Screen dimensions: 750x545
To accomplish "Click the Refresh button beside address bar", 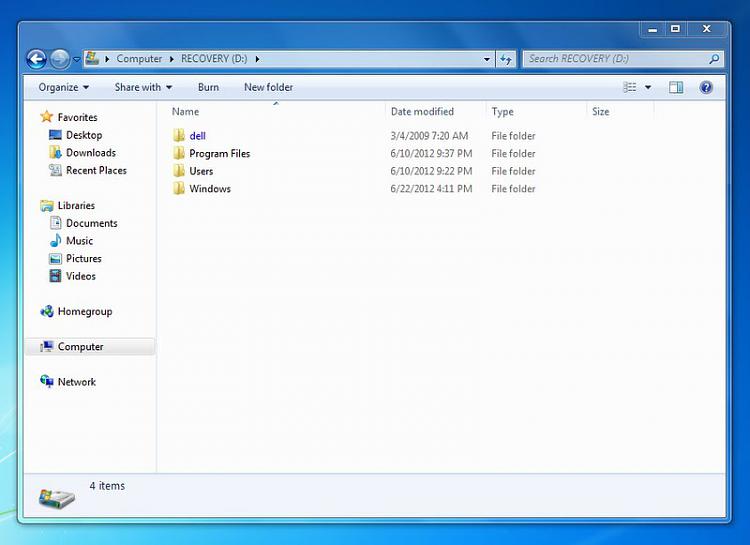I will (x=506, y=59).
